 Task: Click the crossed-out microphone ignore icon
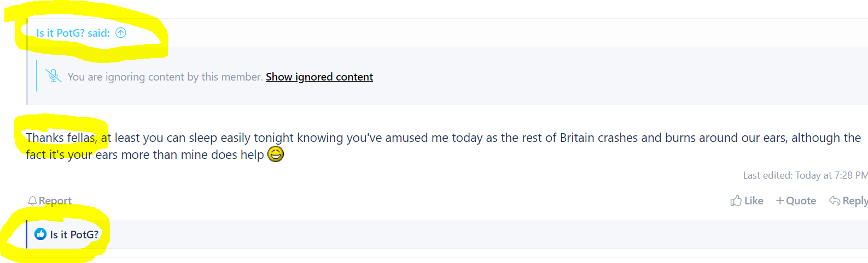pos(54,76)
